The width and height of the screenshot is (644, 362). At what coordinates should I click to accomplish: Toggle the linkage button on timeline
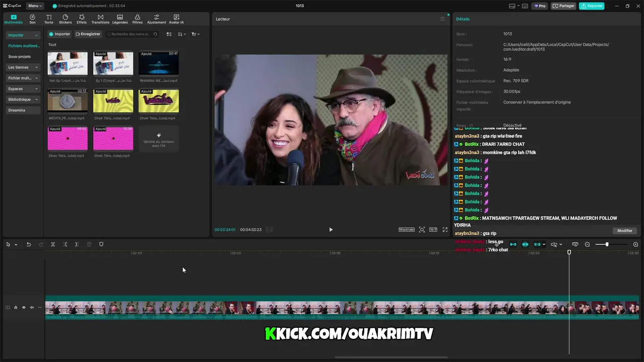537,244
